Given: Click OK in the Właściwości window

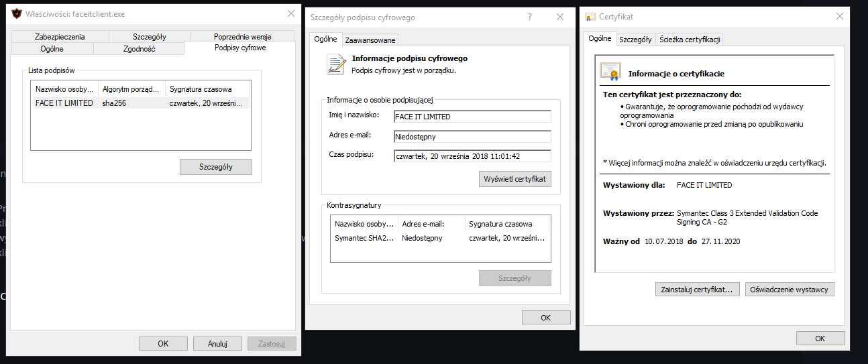Looking at the screenshot, I should [163, 343].
